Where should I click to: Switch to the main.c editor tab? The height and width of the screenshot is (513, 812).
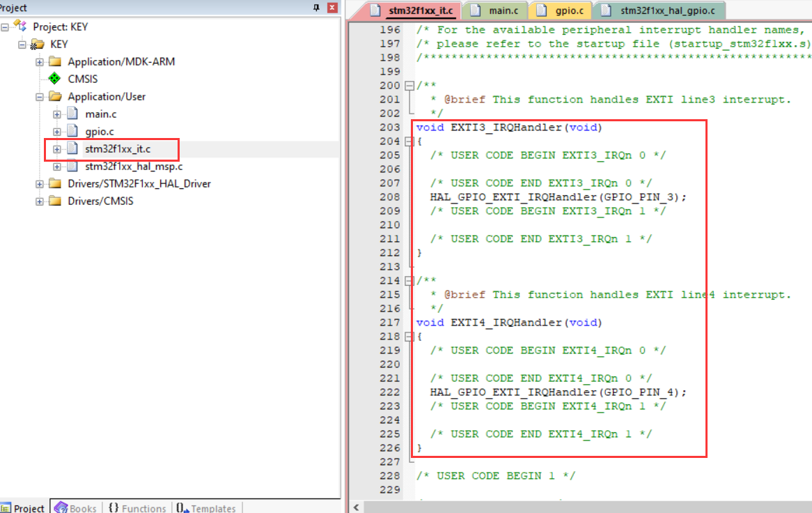504,10
